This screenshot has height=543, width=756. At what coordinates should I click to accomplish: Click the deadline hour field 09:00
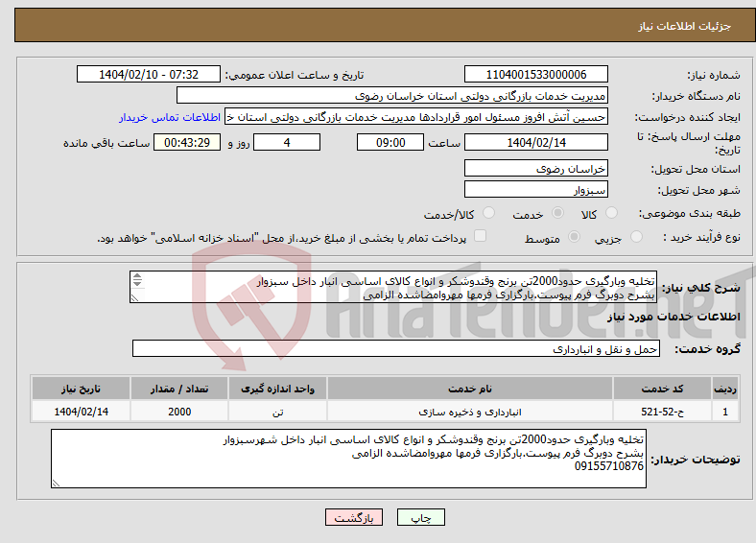coord(390,142)
